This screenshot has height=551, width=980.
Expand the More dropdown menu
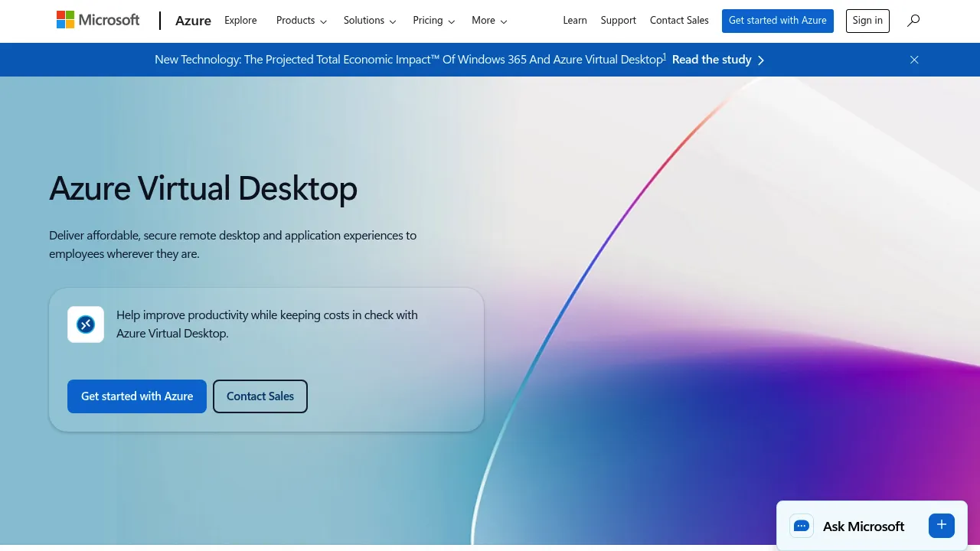pos(489,21)
